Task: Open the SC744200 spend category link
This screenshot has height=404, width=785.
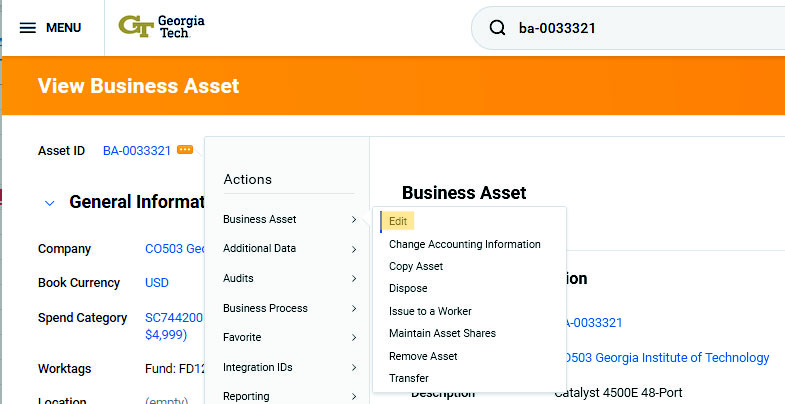Action: [x=174, y=326]
